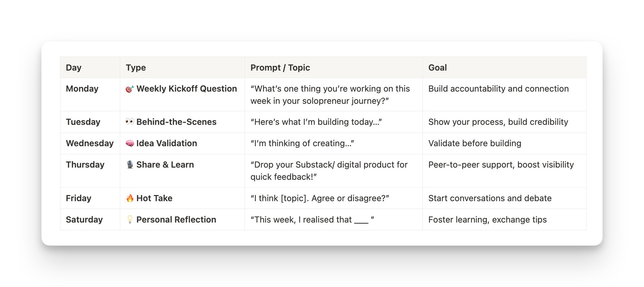Click the "Drop your Substack" prompt cell

pos(334,171)
